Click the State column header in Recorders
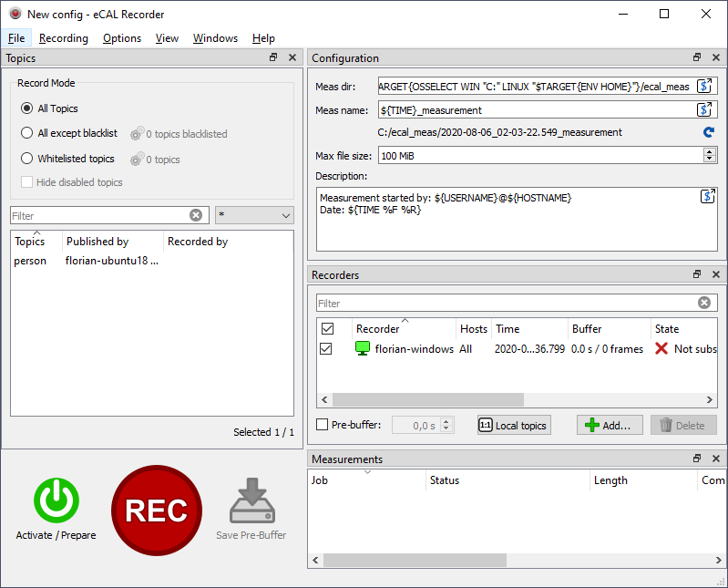Screen dimensions: 728x588 [x=683, y=329]
